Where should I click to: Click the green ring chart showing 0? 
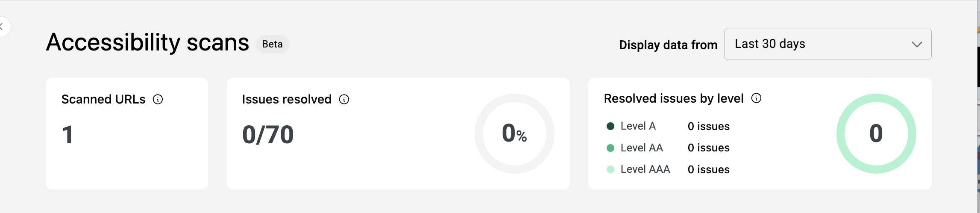point(876,133)
